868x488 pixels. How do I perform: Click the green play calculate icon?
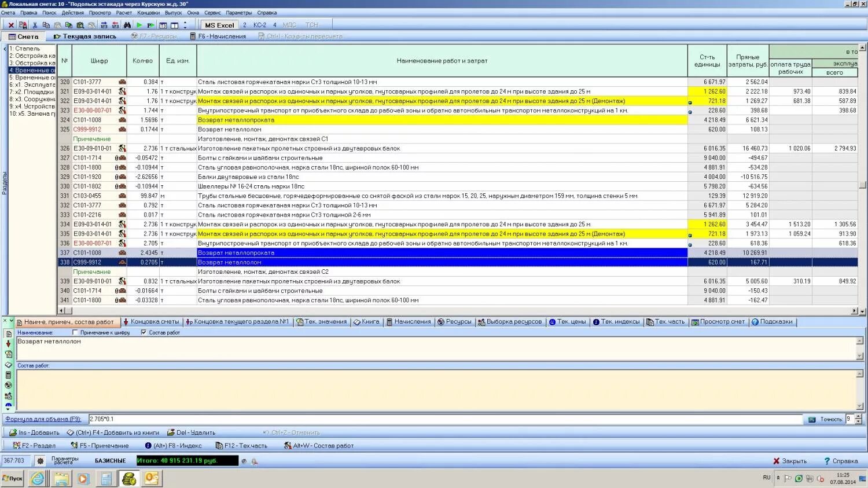pyautogui.click(x=139, y=25)
